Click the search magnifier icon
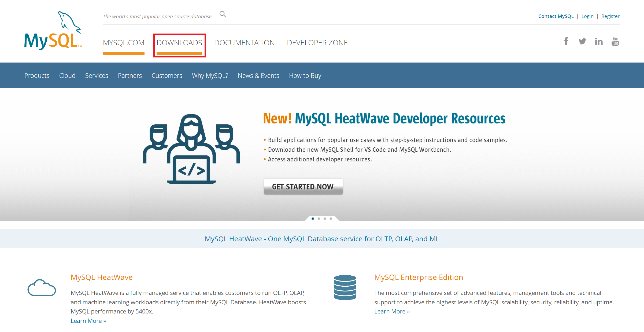 [223, 14]
